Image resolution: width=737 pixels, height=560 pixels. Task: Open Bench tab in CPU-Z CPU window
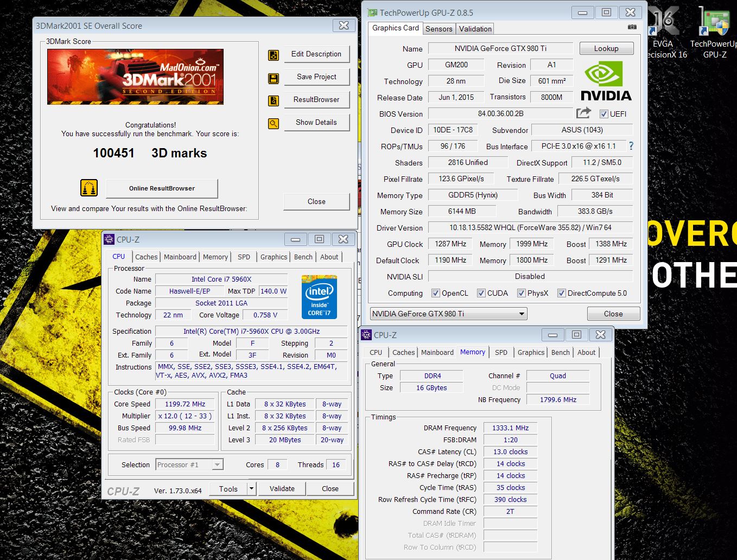pyautogui.click(x=303, y=257)
